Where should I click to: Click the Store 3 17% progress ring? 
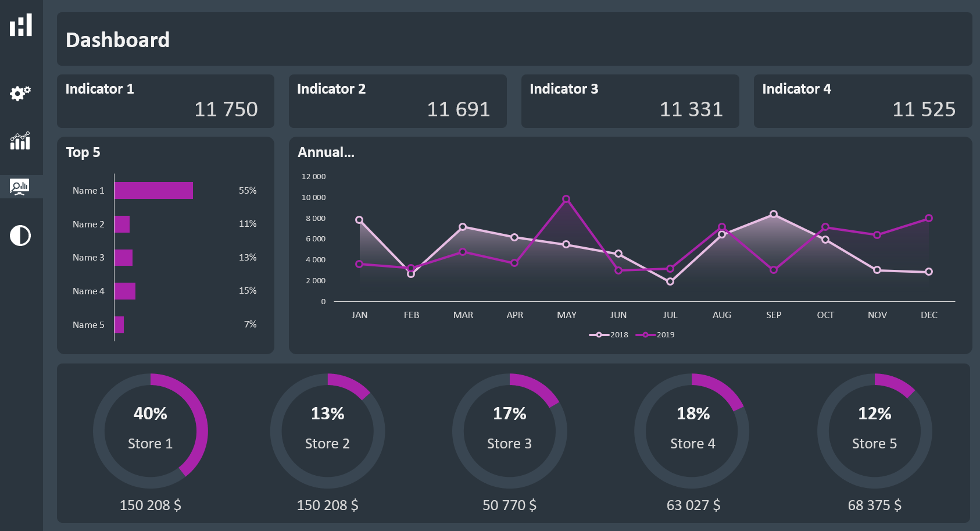(x=509, y=431)
